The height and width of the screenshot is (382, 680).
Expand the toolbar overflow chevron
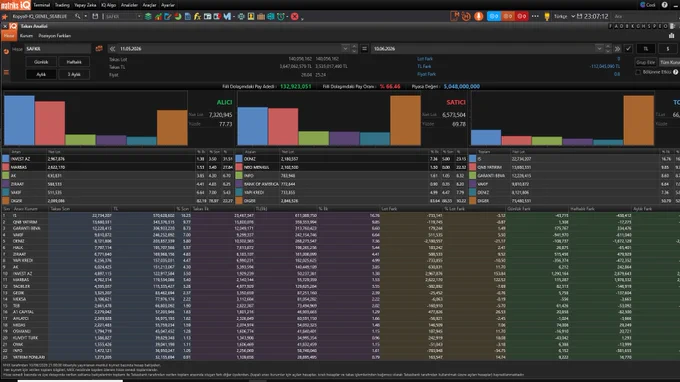(302, 18)
